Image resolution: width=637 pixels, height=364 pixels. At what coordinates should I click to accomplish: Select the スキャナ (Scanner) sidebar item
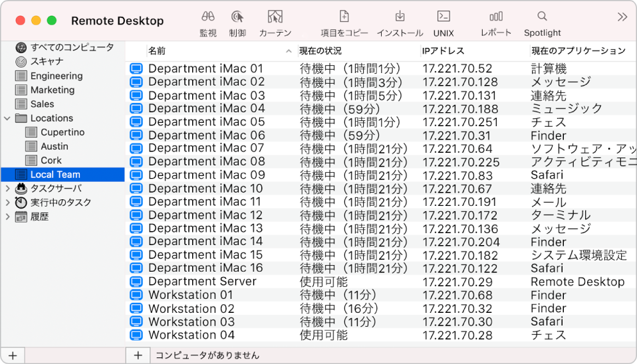[47, 62]
